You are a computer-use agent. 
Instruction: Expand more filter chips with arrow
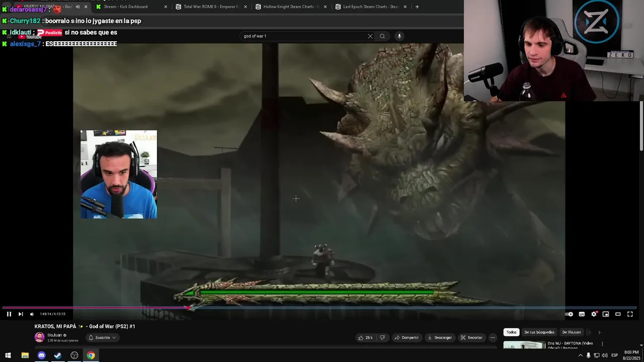click(x=599, y=332)
